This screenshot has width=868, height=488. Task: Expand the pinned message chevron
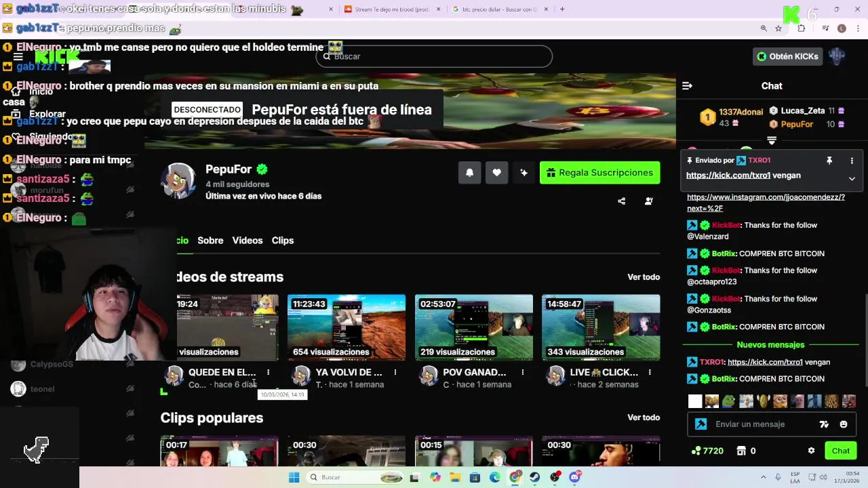(x=852, y=179)
